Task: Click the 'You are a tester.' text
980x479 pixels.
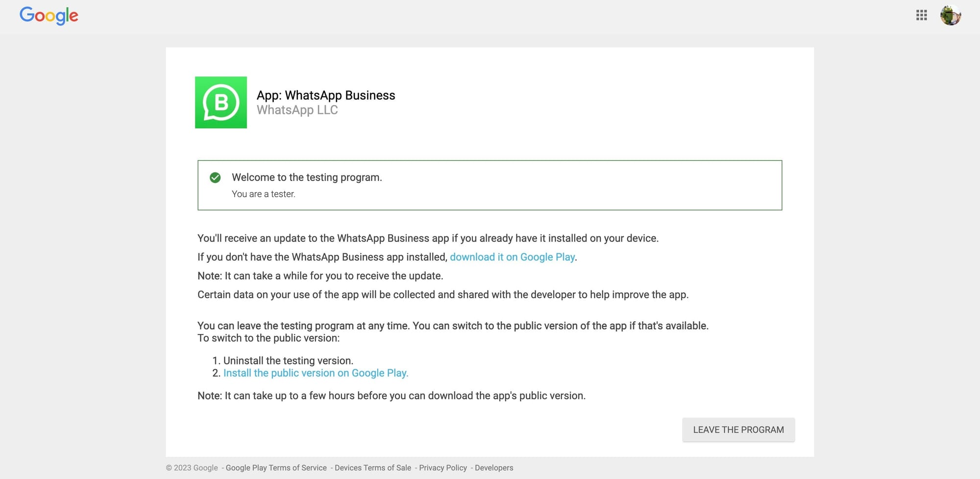Action: pyautogui.click(x=264, y=194)
